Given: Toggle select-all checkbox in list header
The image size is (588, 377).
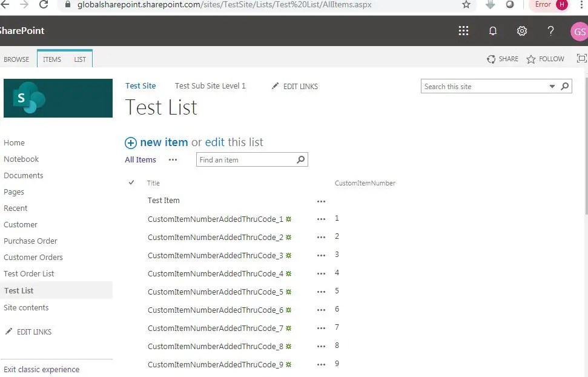Looking at the screenshot, I should 131,182.
